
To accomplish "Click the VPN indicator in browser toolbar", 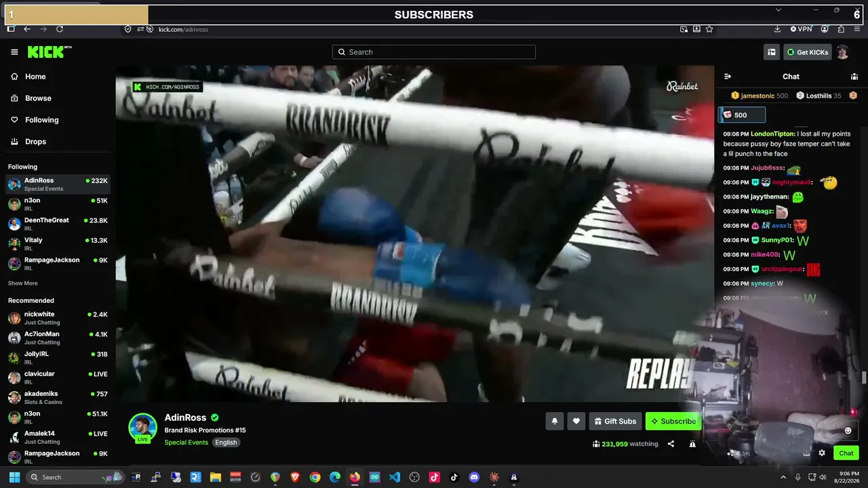I will click(x=801, y=29).
